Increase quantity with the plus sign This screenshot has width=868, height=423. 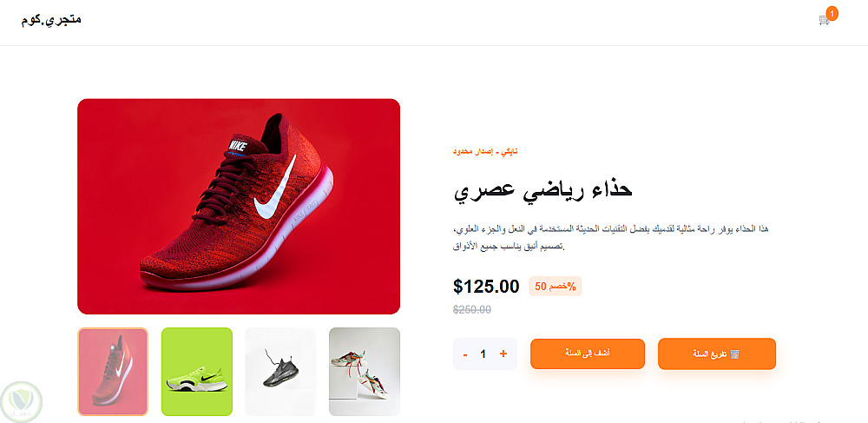tap(503, 354)
